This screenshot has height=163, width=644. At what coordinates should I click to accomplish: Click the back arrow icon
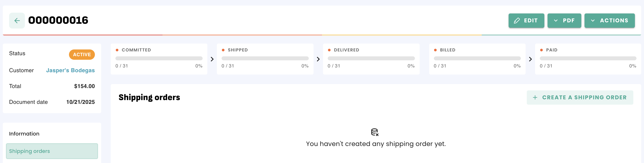(17, 21)
